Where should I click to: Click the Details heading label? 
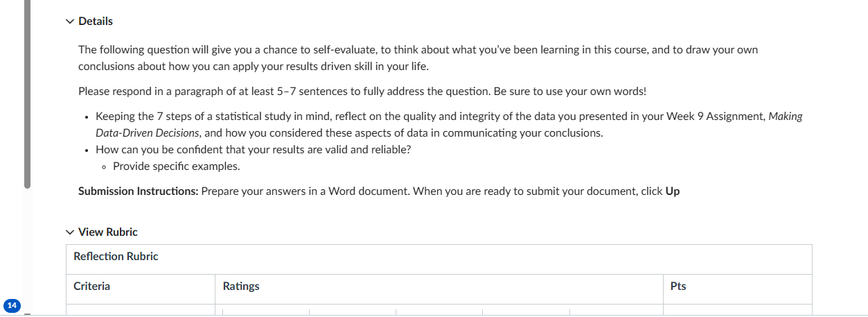(96, 22)
